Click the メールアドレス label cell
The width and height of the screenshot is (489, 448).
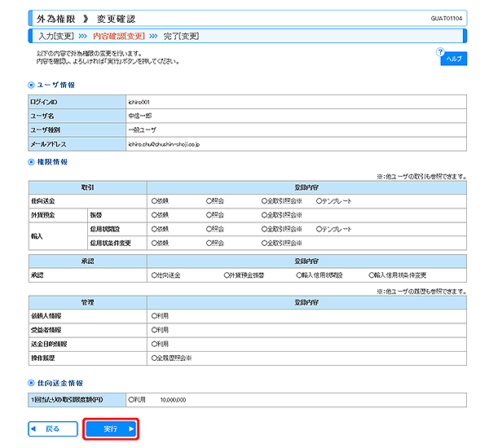77,144
